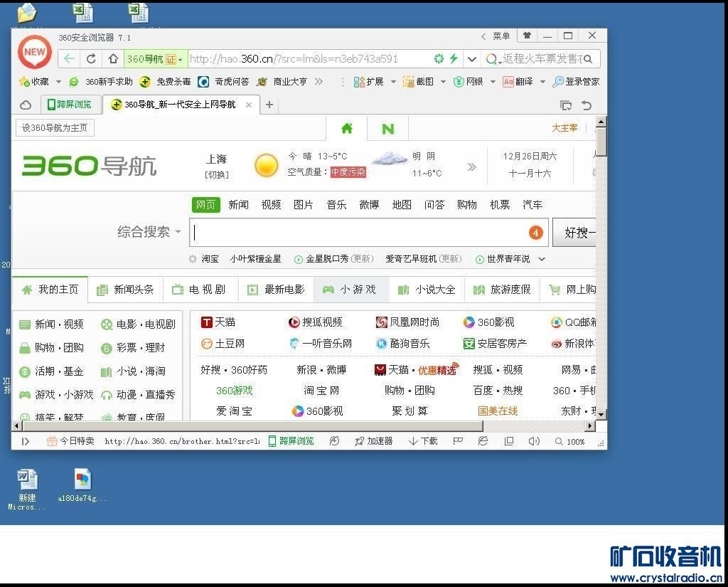Switch to the 跨屏浏览 tab
Viewport: 728px width, 587px height.
pyautogui.click(x=70, y=105)
